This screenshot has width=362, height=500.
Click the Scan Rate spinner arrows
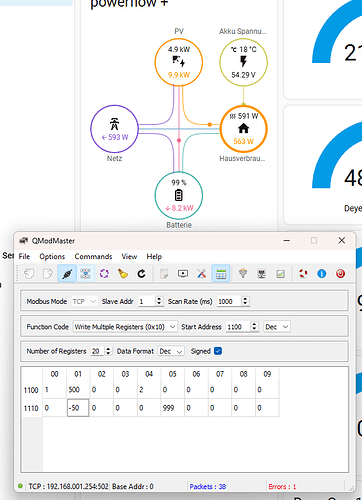[x=245, y=301]
